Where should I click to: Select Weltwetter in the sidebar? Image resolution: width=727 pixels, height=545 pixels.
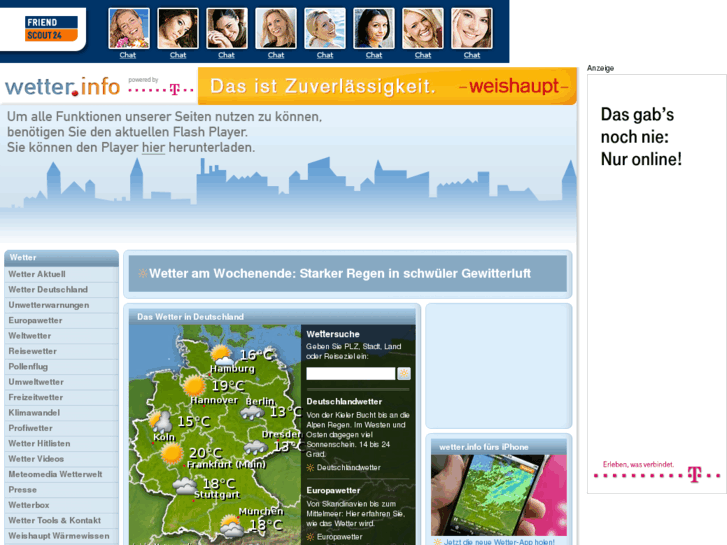click(61, 336)
